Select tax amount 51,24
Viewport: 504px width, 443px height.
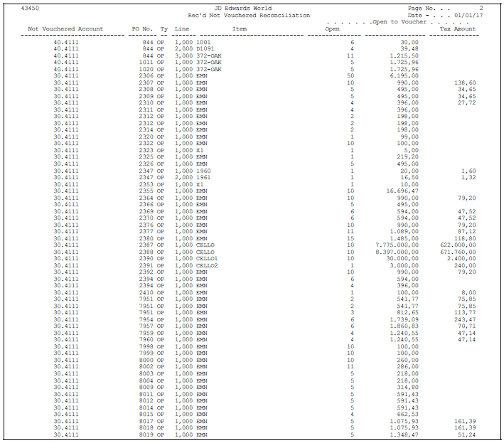(467, 434)
